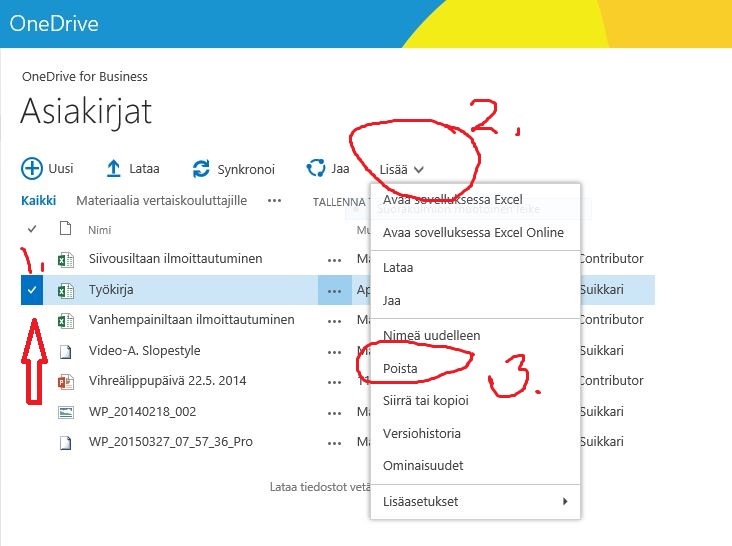
Task: Click the Uusi plus icon
Action: 32,169
